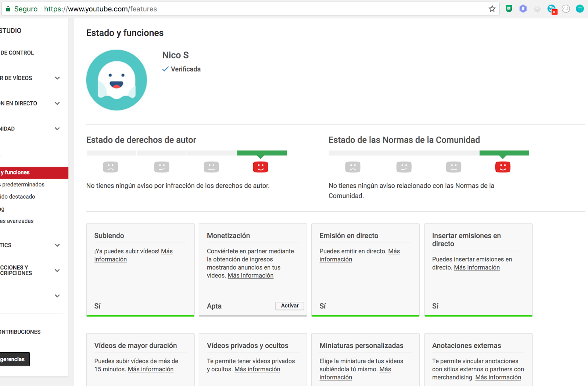The image size is (588, 386).
Task: Open 'Más información' link in Monetización card
Action: click(x=251, y=275)
